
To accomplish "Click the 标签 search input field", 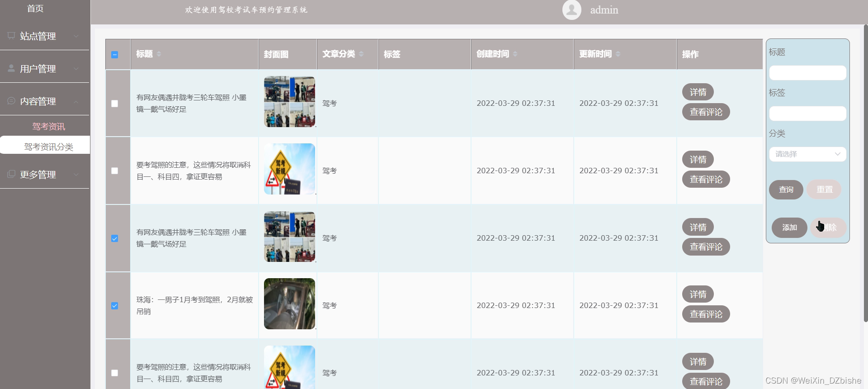I will point(807,114).
